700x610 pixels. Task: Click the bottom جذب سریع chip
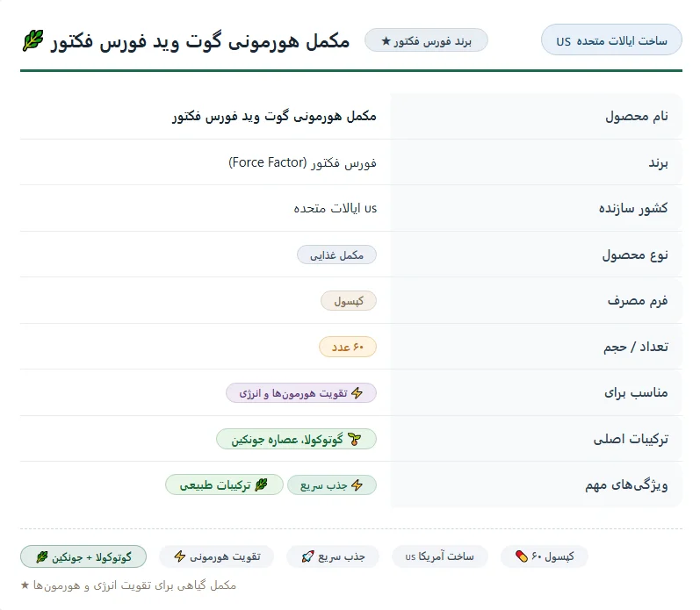pyautogui.click(x=333, y=556)
